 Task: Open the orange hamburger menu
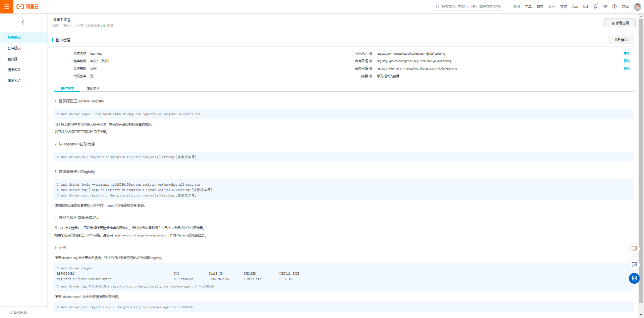coord(6,7)
